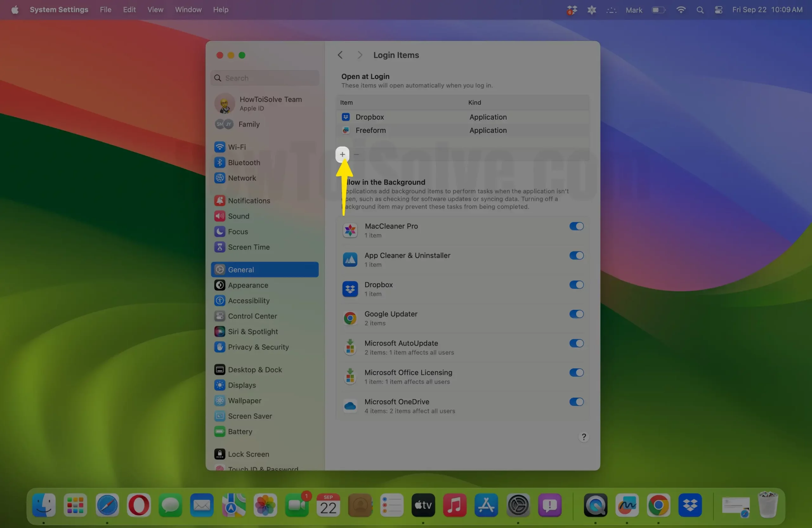Open Mail from the Dock
This screenshot has width=812, height=528.
[202, 505]
